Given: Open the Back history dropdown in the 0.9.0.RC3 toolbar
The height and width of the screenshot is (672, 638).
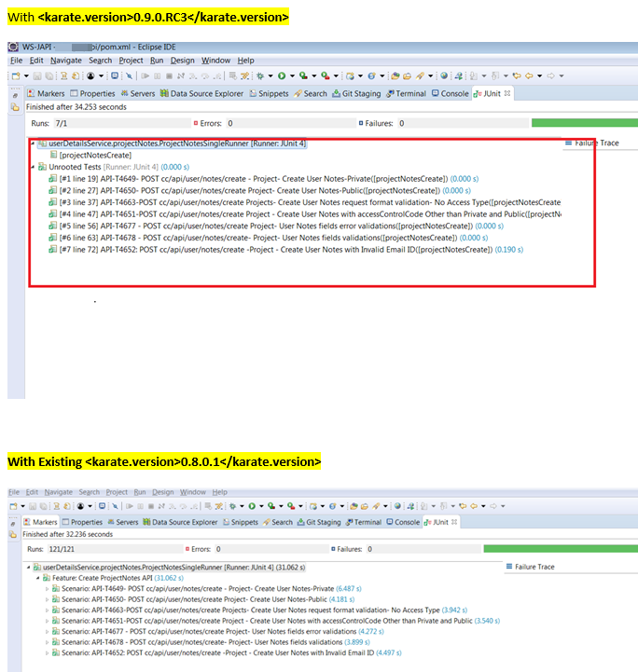Looking at the screenshot, I should coord(540,75).
